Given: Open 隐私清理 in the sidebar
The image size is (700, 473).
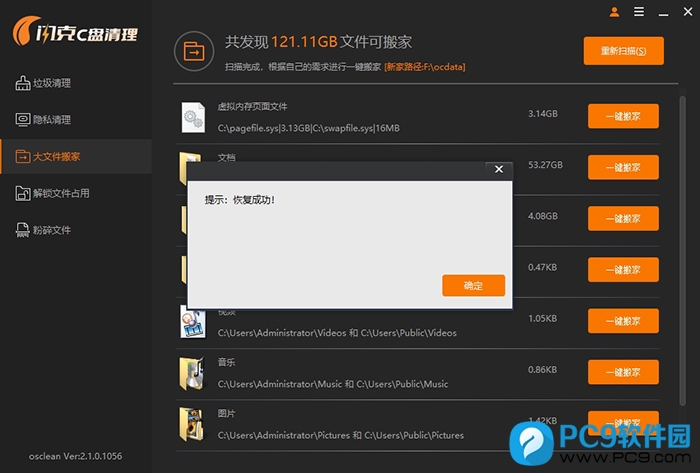Looking at the screenshot, I should tap(43, 120).
